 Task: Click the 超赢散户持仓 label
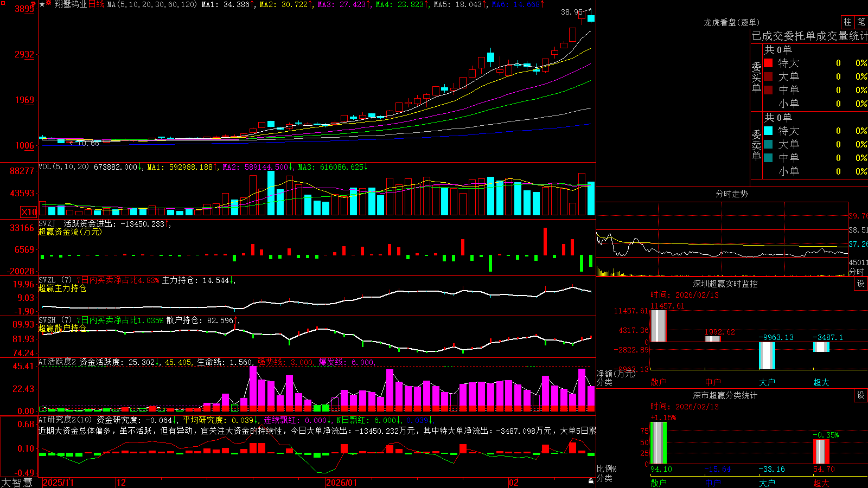[x=62, y=329]
